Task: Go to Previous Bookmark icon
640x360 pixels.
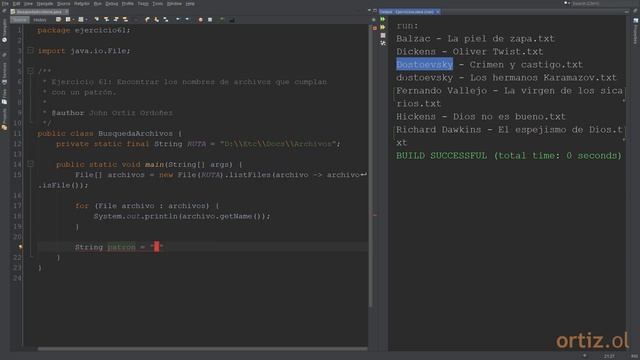Action: pos(147,19)
